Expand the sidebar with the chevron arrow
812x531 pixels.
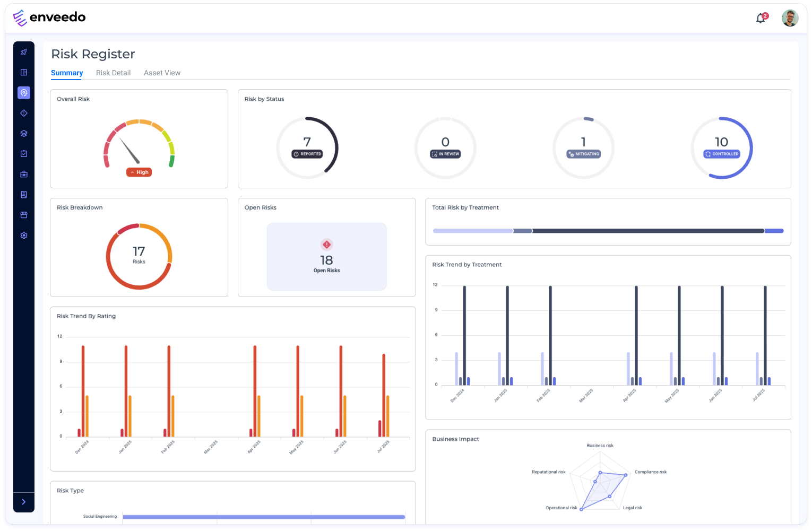[24, 502]
